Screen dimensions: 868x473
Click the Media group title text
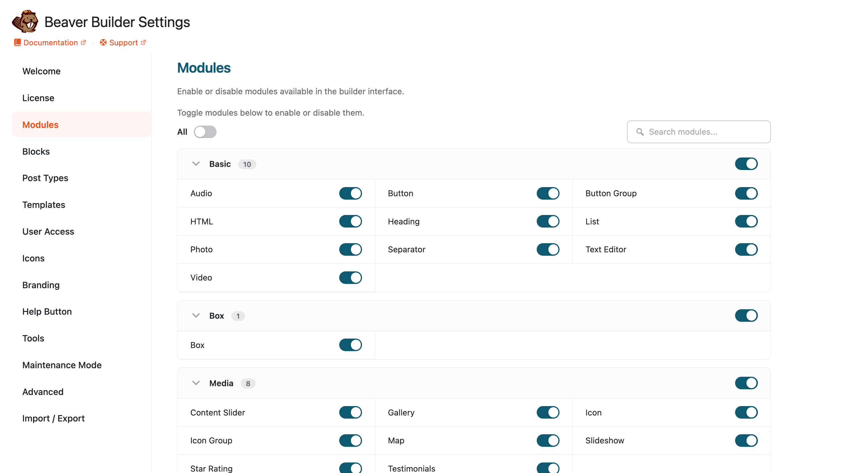(221, 383)
